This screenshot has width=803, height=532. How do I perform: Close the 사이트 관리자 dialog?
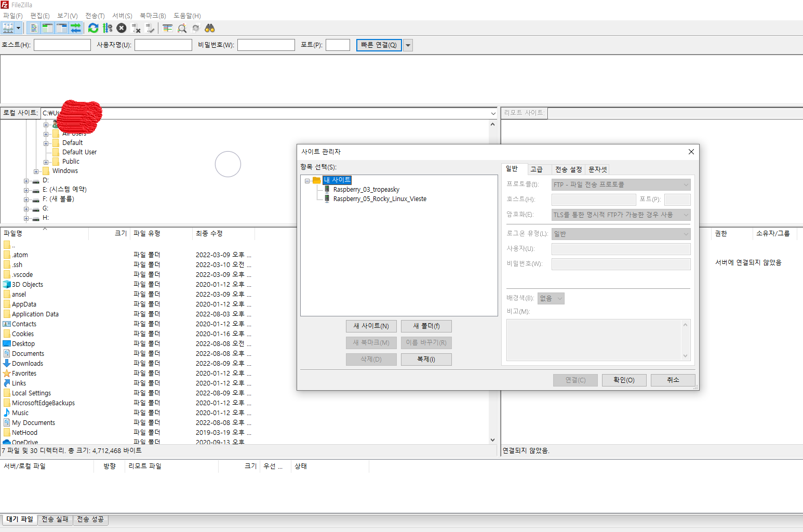coord(691,152)
